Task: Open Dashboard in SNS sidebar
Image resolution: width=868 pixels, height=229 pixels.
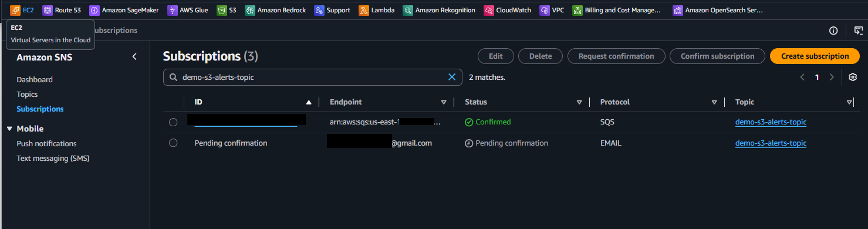Action: tap(35, 80)
